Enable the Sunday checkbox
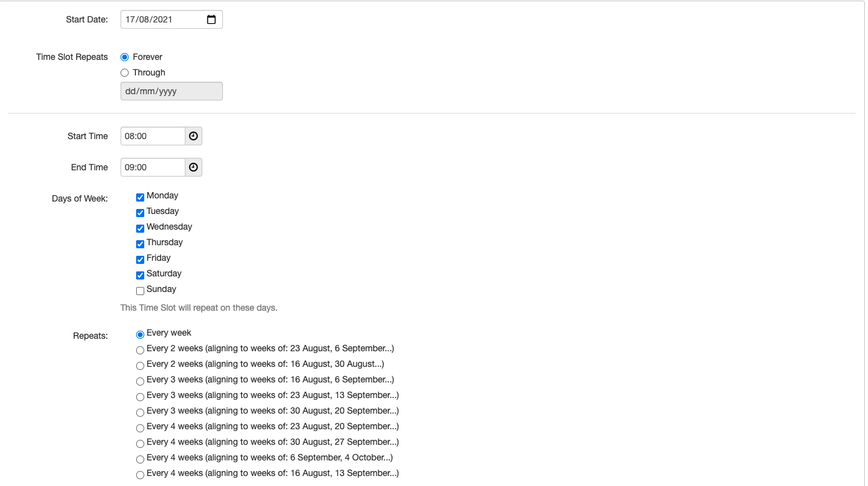 (x=140, y=291)
